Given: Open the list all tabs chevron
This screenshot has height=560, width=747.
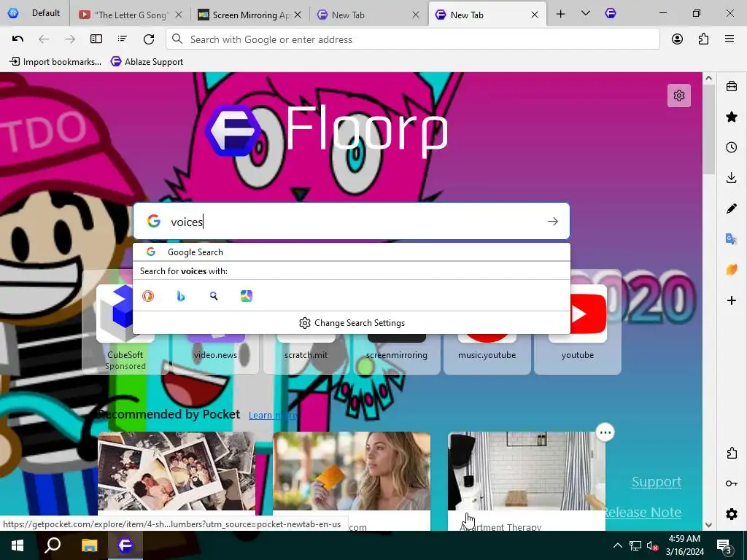Looking at the screenshot, I should coord(586,14).
